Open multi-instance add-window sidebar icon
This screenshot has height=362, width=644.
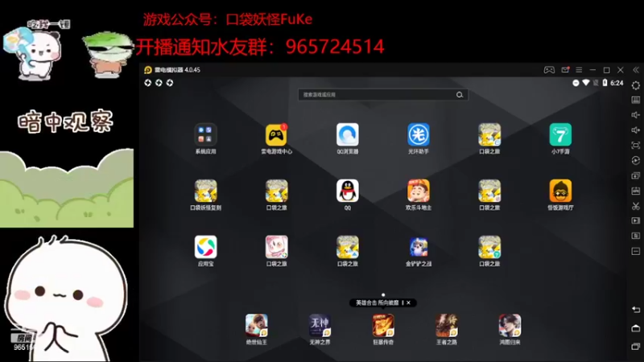click(x=636, y=175)
